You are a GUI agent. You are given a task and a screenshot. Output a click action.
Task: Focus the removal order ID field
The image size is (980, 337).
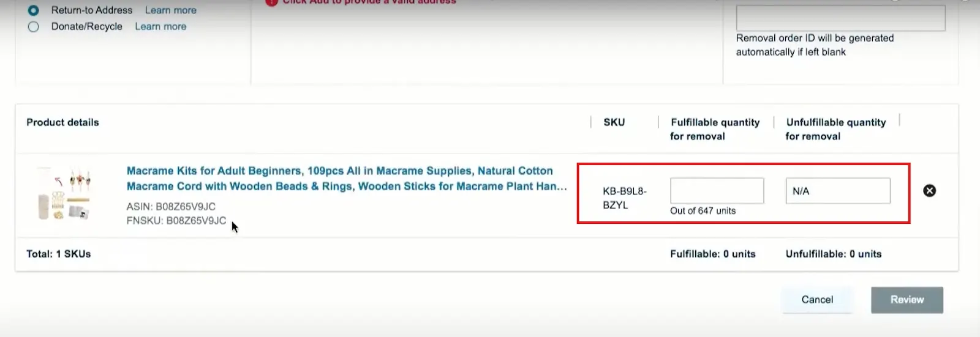pyautogui.click(x=840, y=18)
